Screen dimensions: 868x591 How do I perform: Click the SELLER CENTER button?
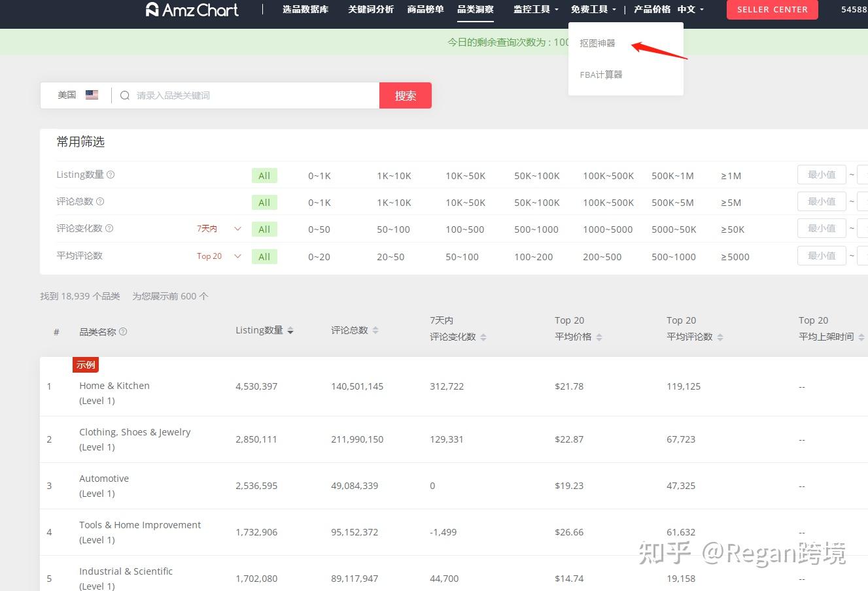[773, 9]
